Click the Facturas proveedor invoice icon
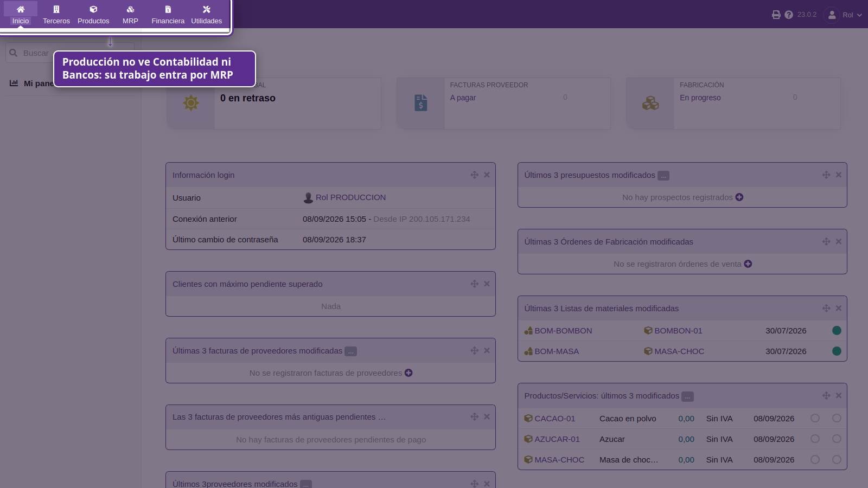The height and width of the screenshot is (488, 868). (x=421, y=103)
